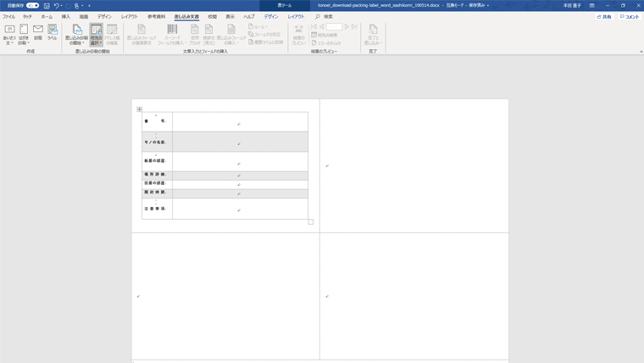644x363 pixels.
Task: Switch to the Insert (挿入) tab
Action: (x=65, y=16)
